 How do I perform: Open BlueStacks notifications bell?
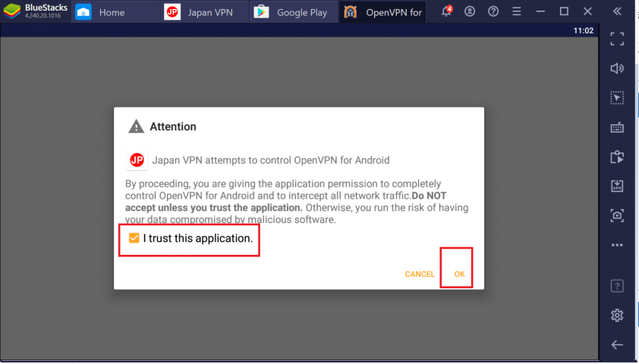click(447, 11)
